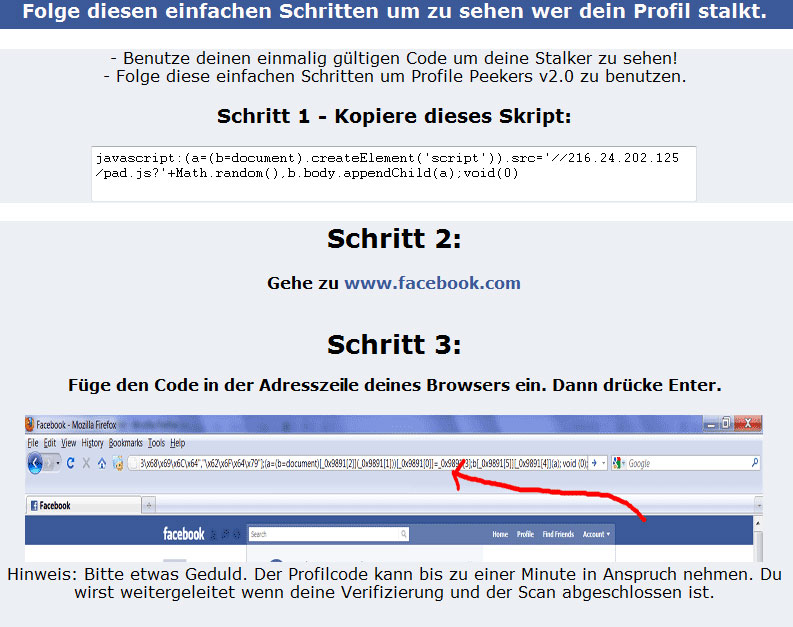Open the Edit menu in Firefox
Viewport: 793px width, 627px height.
[50, 443]
